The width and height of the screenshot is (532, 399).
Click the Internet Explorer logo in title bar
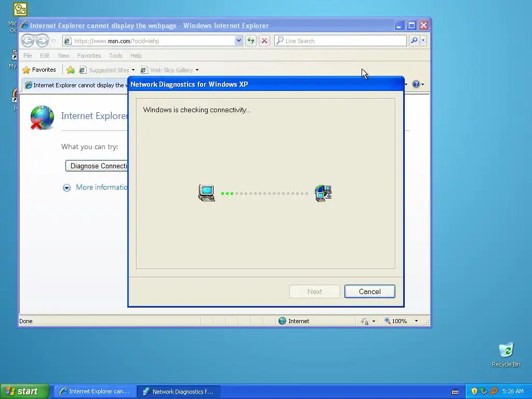pyautogui.click(x=24, y=25)
